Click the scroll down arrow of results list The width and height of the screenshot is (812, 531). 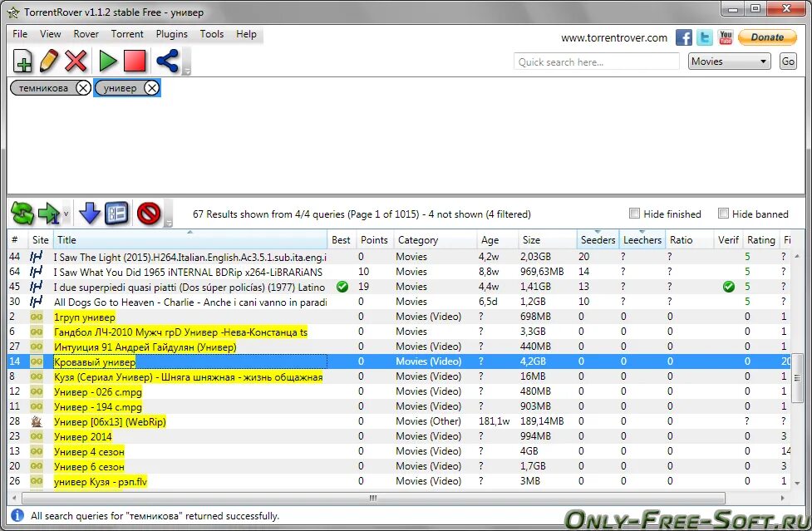[x=797, y=484]
